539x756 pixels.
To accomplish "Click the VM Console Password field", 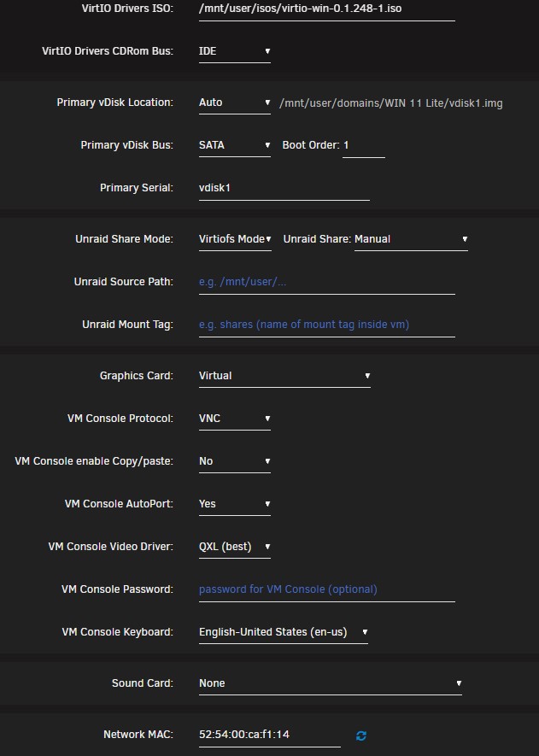I will coord(327,590).
